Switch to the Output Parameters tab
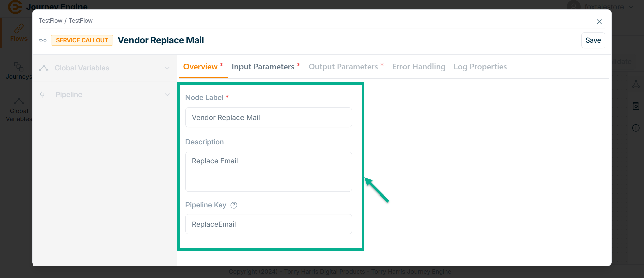Image resolution: width=644 pixels, height=278 pixels. pos(343,67)
